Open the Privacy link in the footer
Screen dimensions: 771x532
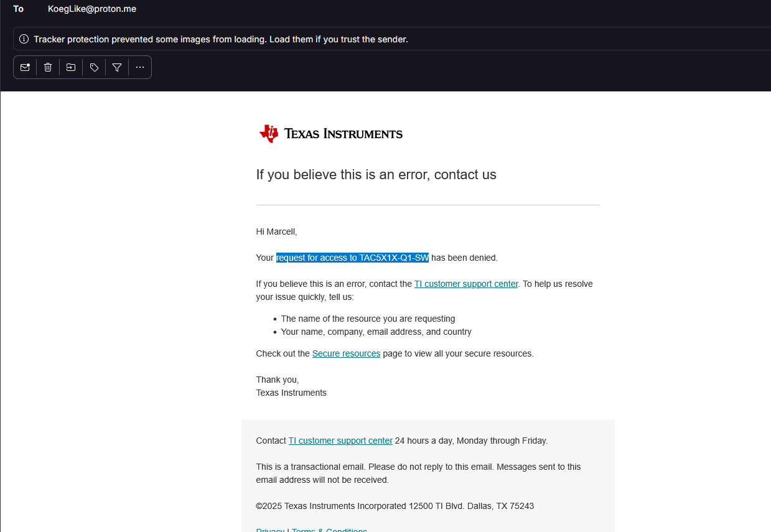click(270, 530)
